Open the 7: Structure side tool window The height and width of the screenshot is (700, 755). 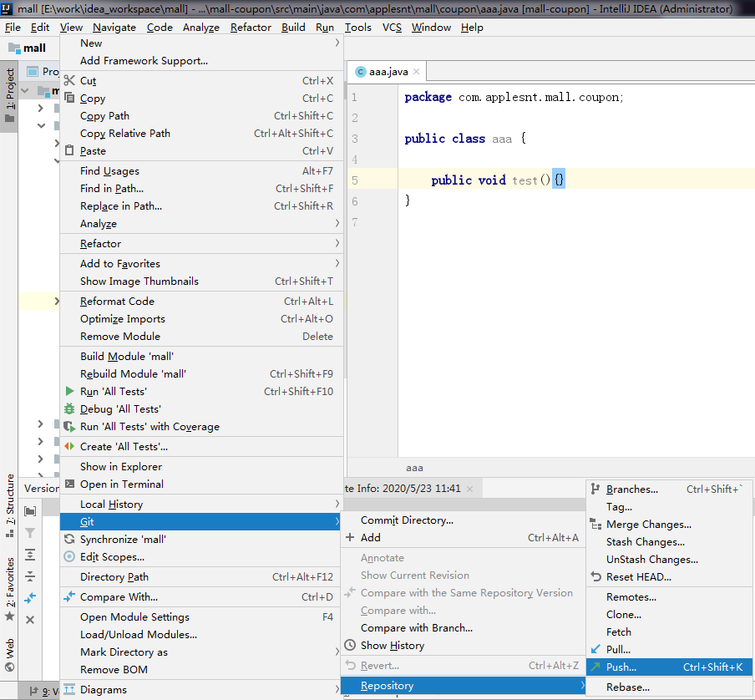(10, 505)
